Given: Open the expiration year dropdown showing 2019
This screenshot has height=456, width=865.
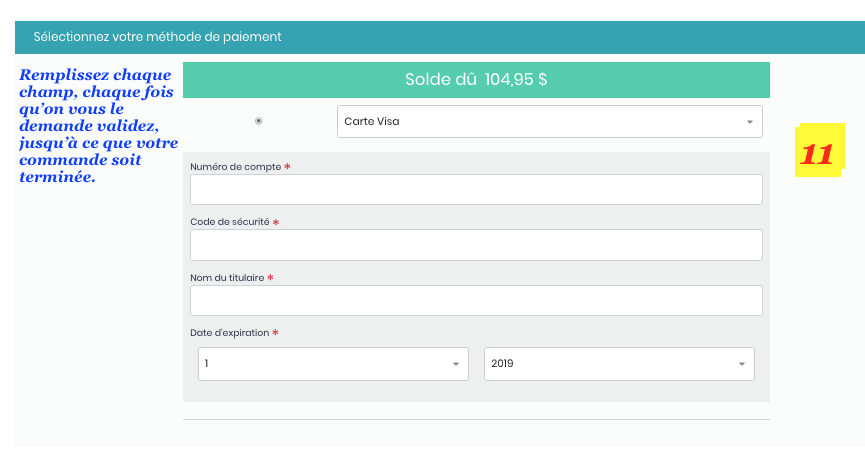Looking at the screenshot, I should [619, 364].
